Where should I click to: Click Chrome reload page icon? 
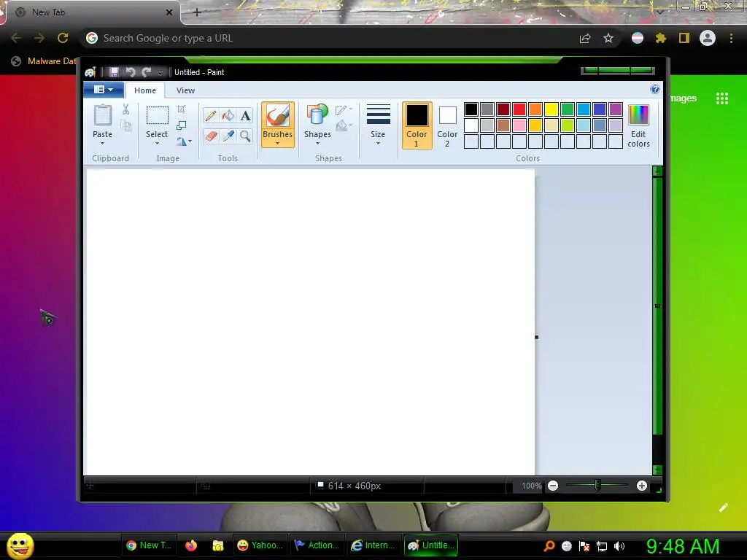(63, 38)
